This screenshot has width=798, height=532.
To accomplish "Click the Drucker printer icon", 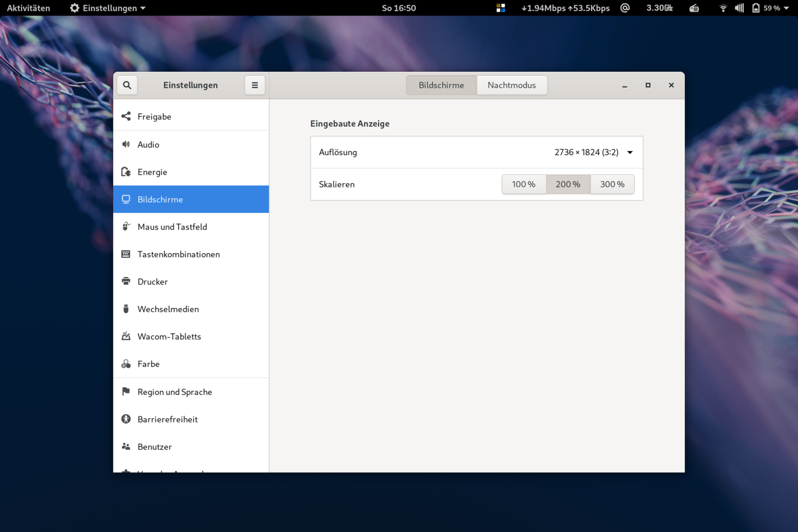I will click(x=126, y=281).
